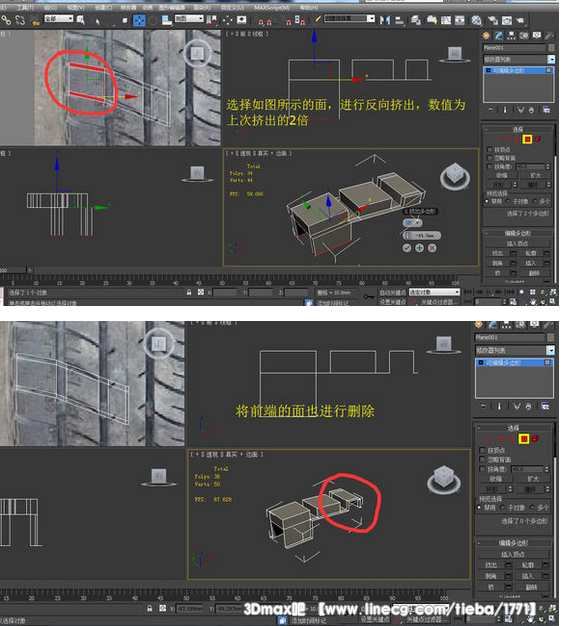Open Modify tab in top screenshot command panel
Screen dimensions: 565x626
pyautogui.click(x=499, y=36)
